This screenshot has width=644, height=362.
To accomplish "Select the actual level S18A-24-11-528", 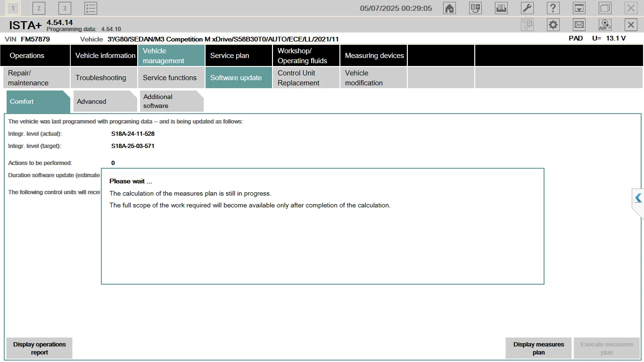I will (x=133, y=134).
